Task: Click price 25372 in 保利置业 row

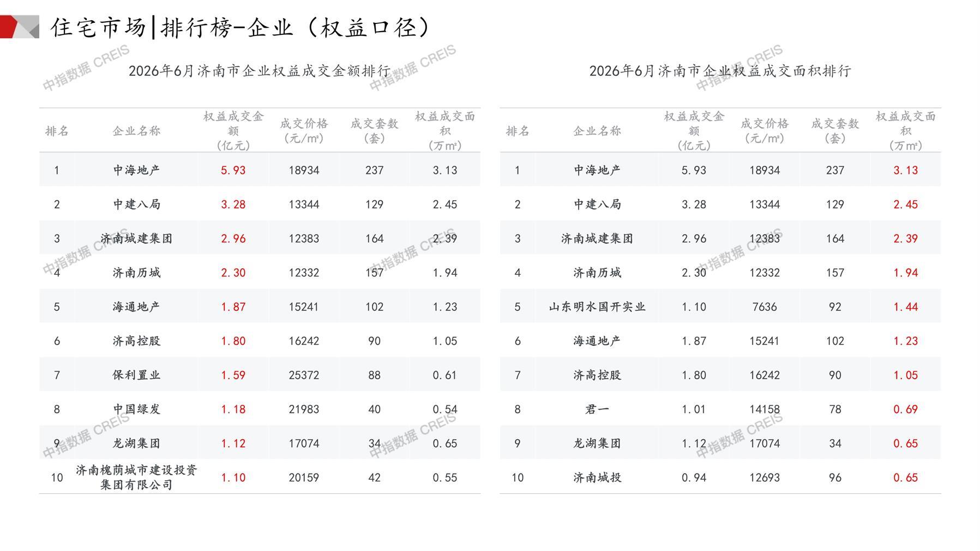Action: click(x=304, y=375)
